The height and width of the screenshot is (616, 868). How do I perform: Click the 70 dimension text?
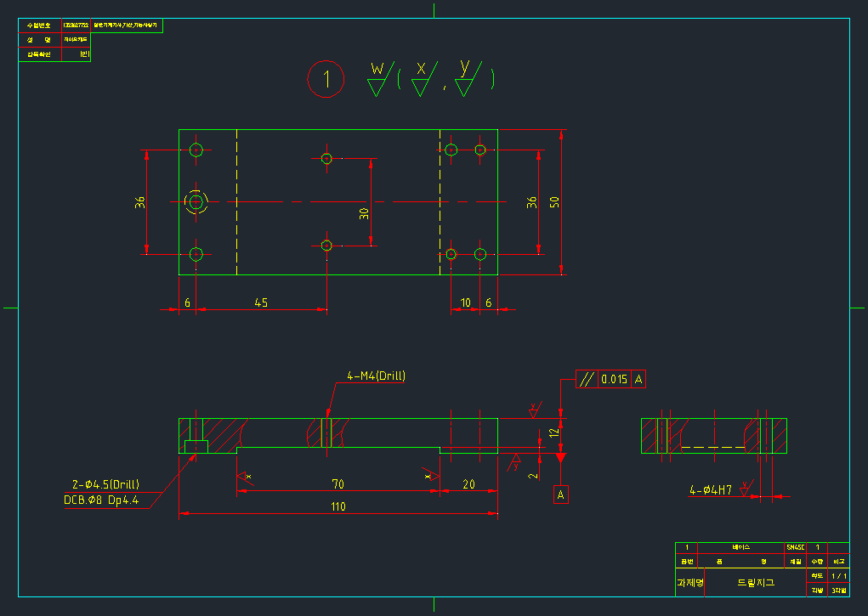coord(338,484)
